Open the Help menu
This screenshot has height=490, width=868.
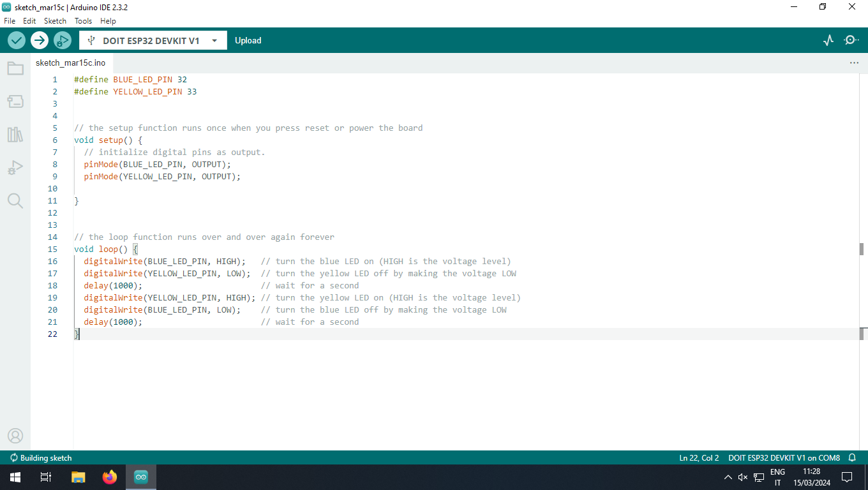point(108,21)
